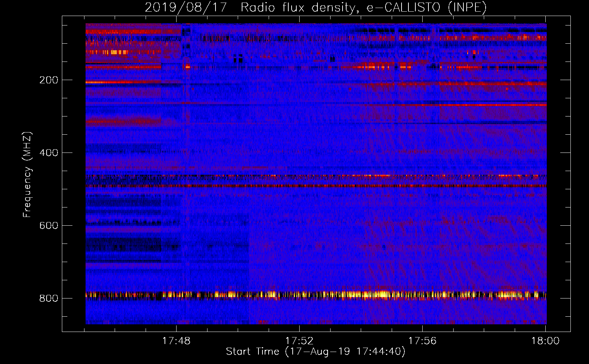Click the 17:56 time tick label
This screenshot has height=364, width=589.
[422, 341]
